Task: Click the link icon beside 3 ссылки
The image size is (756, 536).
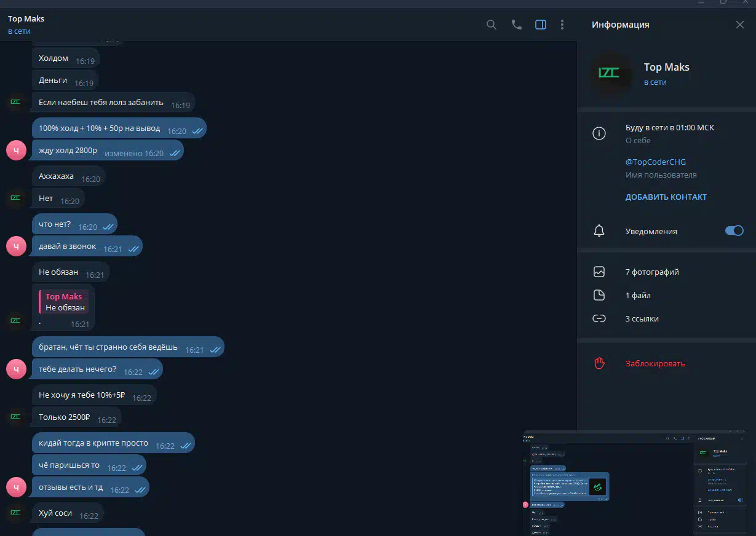Action: pos(599,318)
